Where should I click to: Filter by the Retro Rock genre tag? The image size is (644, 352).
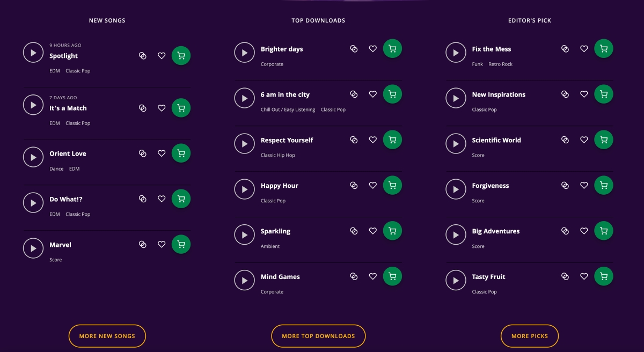(x=500, y=64)
